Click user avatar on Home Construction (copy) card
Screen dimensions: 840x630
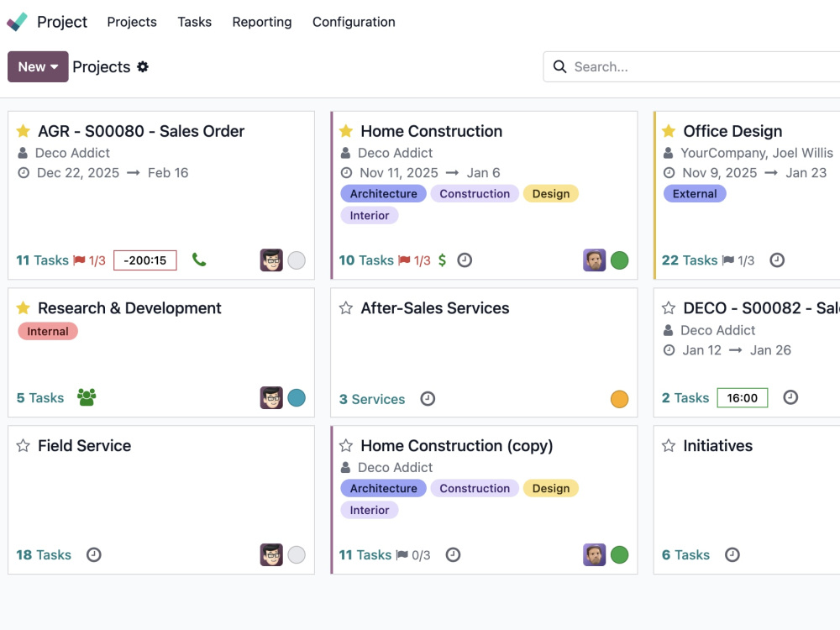coord(594,555)
